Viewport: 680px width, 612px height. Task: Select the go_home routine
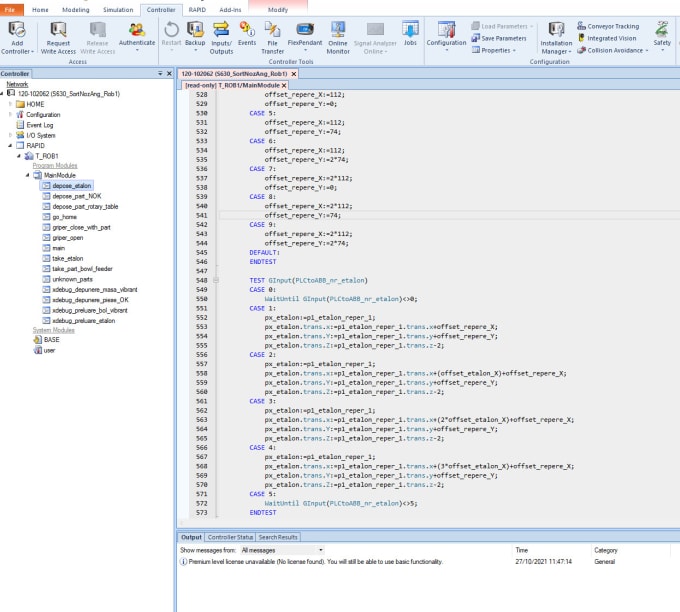[x=59, y=217]
